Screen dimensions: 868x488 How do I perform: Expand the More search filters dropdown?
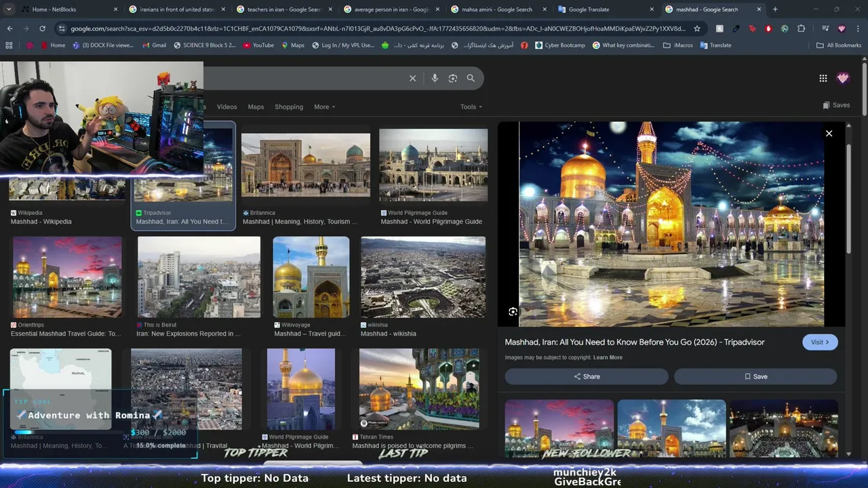point(324,107)
